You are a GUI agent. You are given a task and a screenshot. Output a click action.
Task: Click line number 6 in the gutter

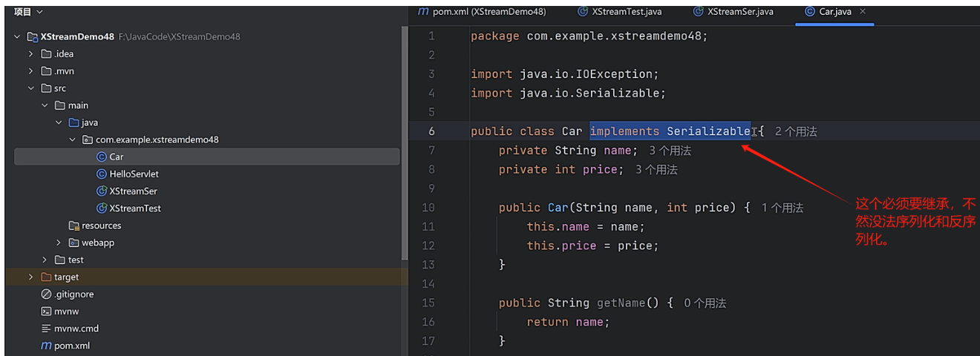(x=431, y=131)
